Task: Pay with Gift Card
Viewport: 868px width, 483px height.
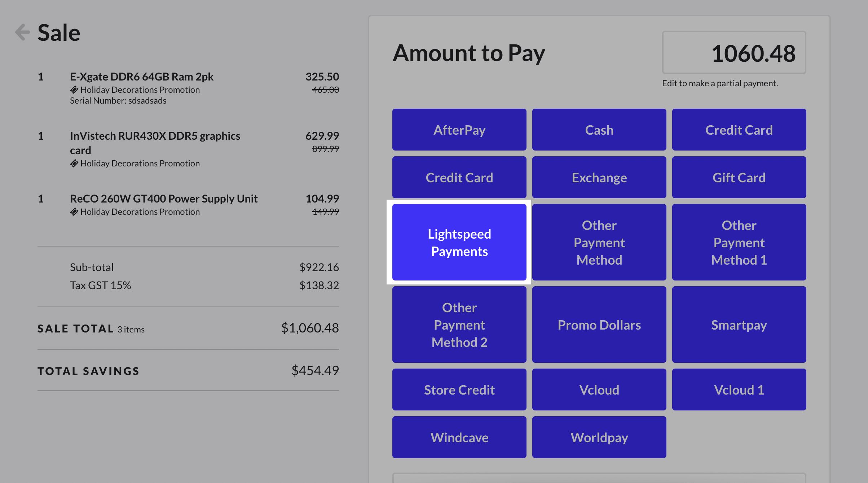Action: pos(739,177)
